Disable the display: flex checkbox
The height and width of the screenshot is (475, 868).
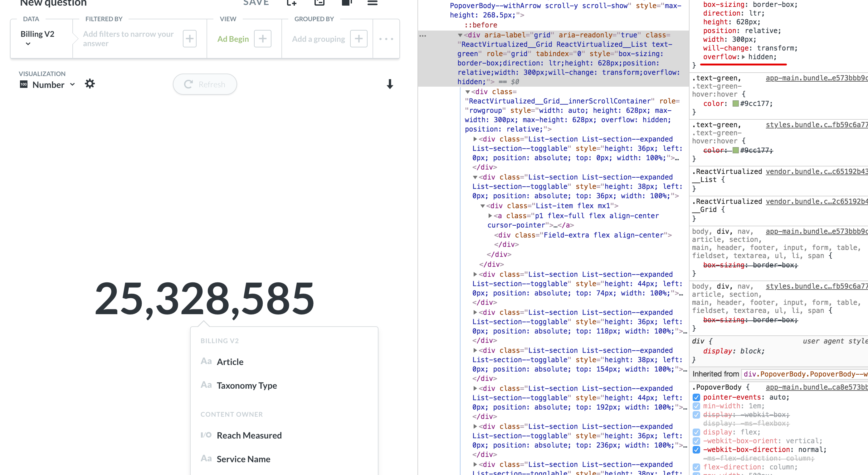(x=696, y=432)
